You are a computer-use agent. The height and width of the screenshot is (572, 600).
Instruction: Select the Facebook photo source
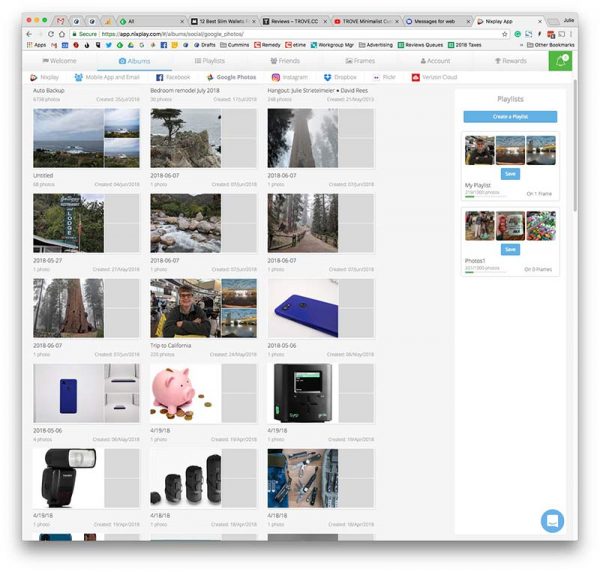(x=173, y=77)
